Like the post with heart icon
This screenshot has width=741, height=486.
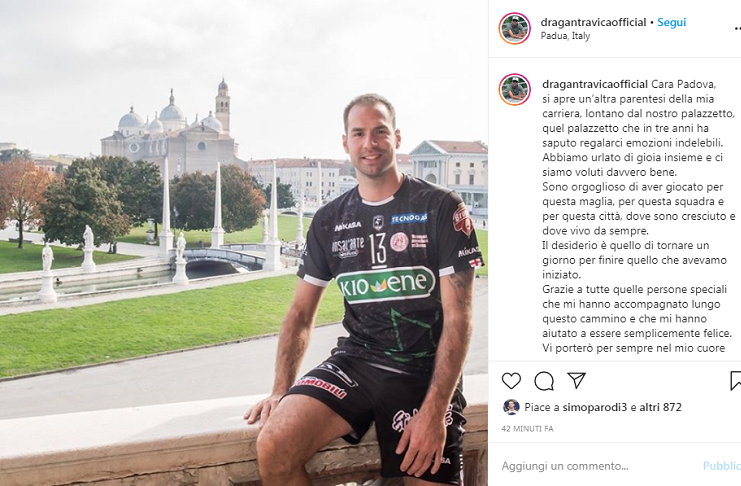511,381
